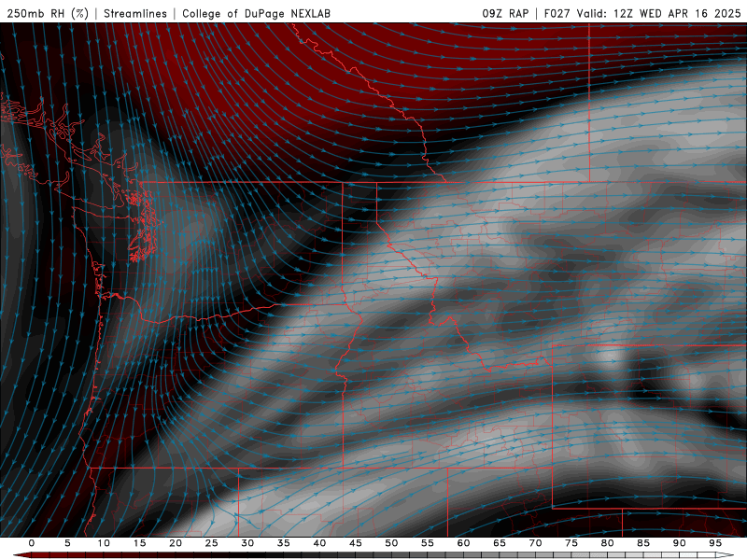The width and height of the screenshot is (747, 560).
Task: Click the '80' value on the color scale
Action: (x=607, y=543)
